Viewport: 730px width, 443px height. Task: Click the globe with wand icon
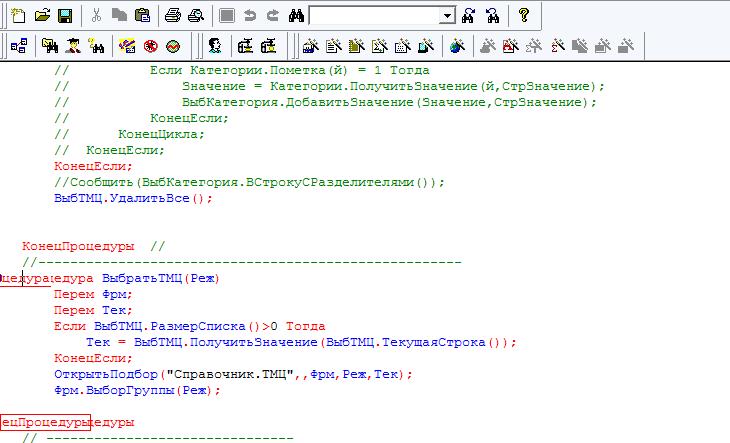click(457, 46)
